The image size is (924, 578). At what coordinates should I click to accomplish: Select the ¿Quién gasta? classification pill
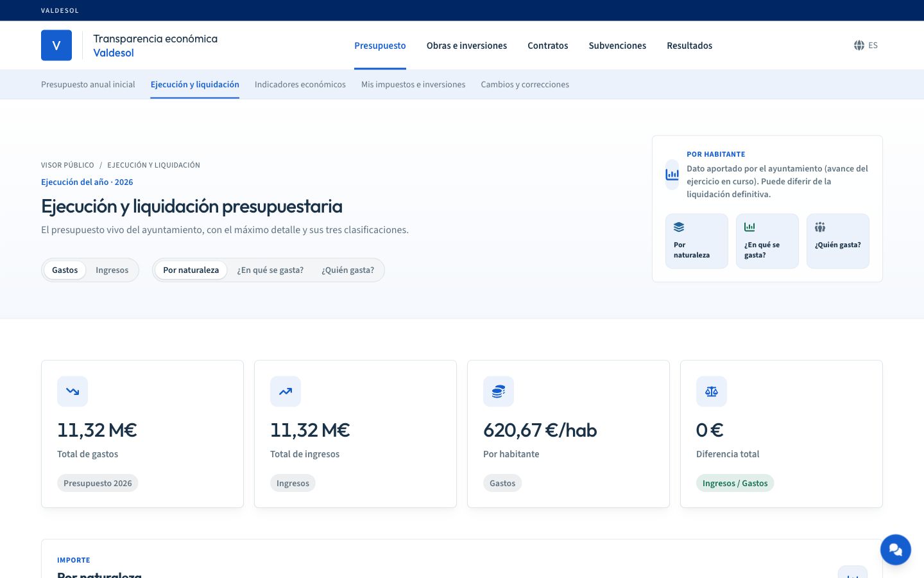tap(348, 270)
